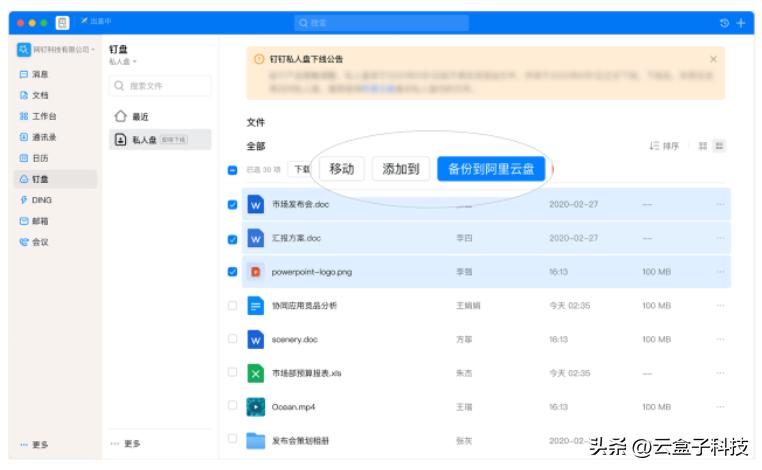The width and height of the screenshot is (762, 470).
Task: Click the plus icon in title bar
Action: [x=741, y=23]
